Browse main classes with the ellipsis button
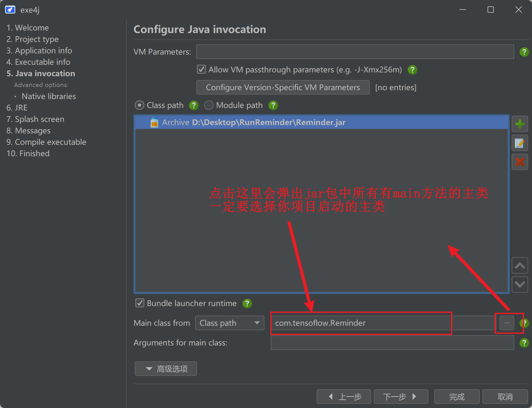This screenshot has width=532, height=408. 507,323
